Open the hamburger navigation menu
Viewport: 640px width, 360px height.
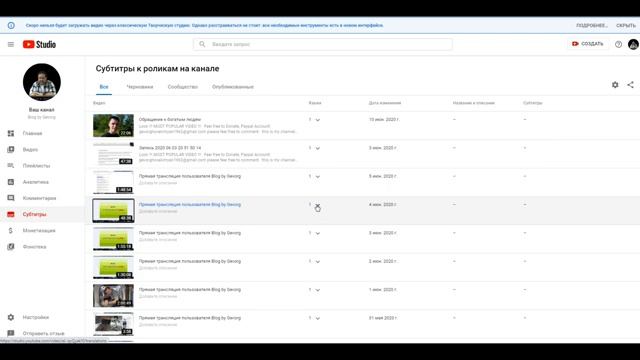click(x=11, y=44)
